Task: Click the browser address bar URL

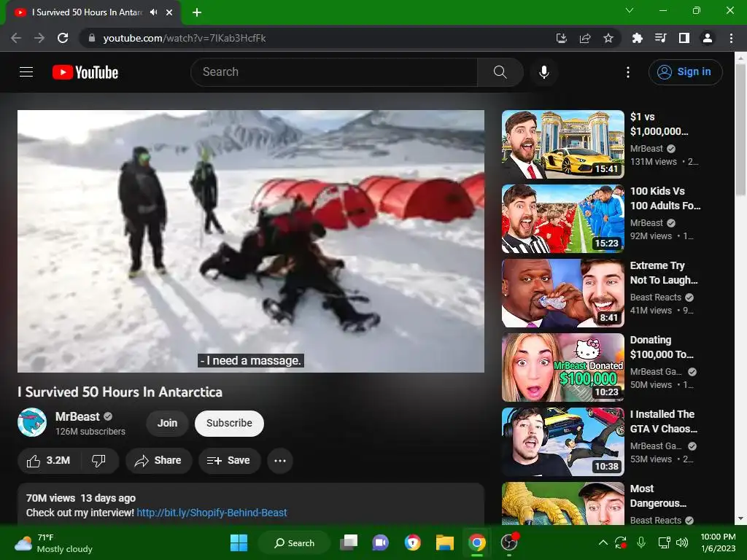Action: point(185,38)
